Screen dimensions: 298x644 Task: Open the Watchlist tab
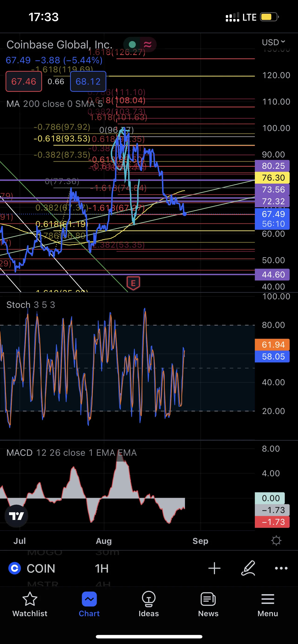point(30,604)
